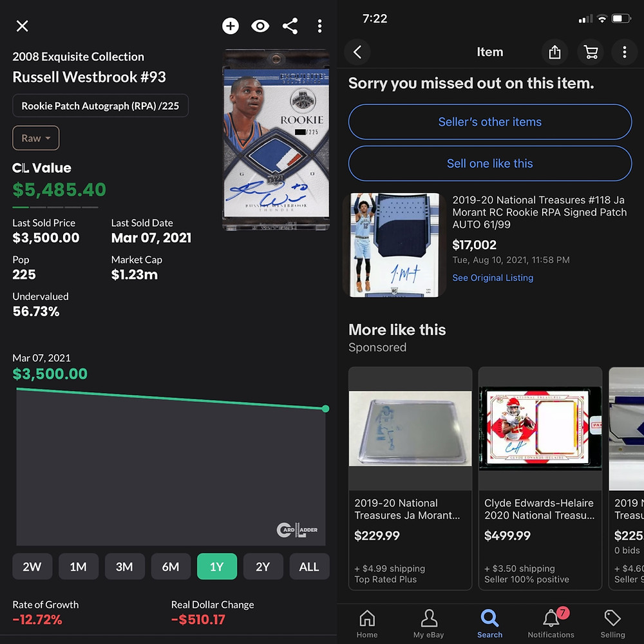Toggle watchlist eye icon
The width and height of the screenshot is (644, 644).
260,26
